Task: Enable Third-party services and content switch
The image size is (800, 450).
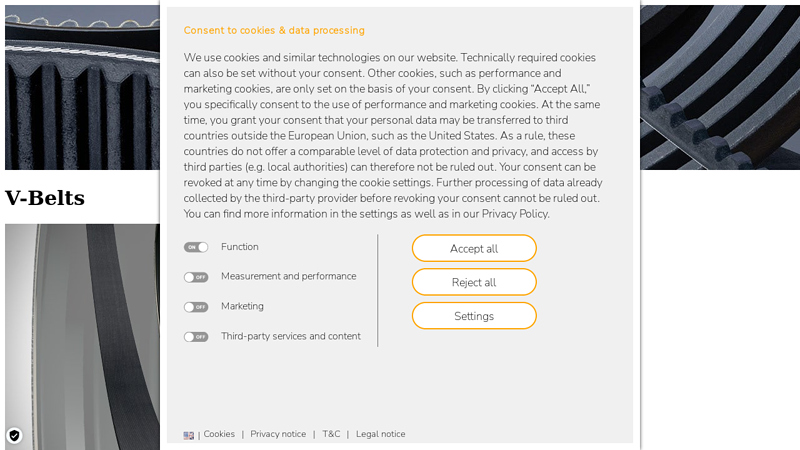Action: click(x=196, y=337)
